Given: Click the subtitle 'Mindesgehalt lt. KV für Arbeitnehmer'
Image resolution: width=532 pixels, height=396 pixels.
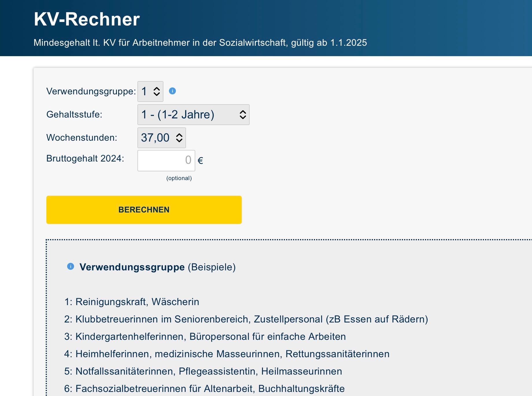Looking at the screenshot, I should coord(200,43).
